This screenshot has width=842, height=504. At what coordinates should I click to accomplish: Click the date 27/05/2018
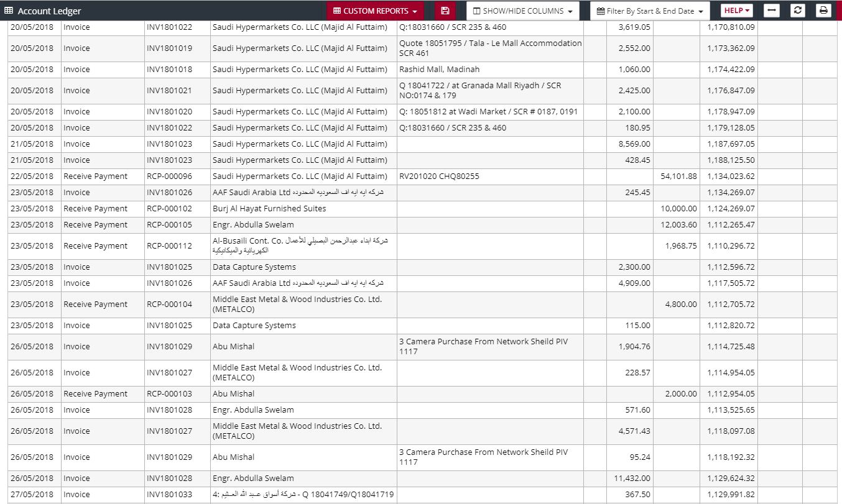coord(32,495)
